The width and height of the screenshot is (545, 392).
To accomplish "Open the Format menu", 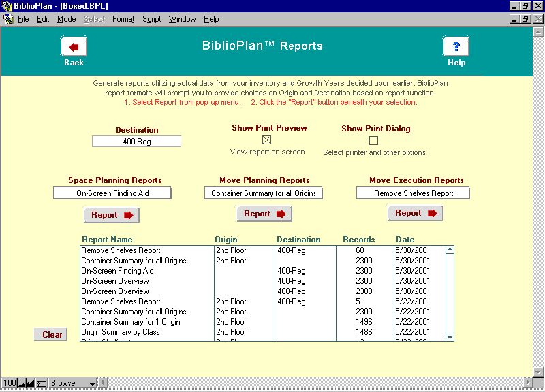I will tap(123, 19).
